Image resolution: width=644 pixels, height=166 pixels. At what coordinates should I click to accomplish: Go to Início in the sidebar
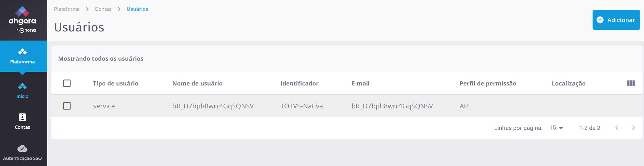click(22, 90)
